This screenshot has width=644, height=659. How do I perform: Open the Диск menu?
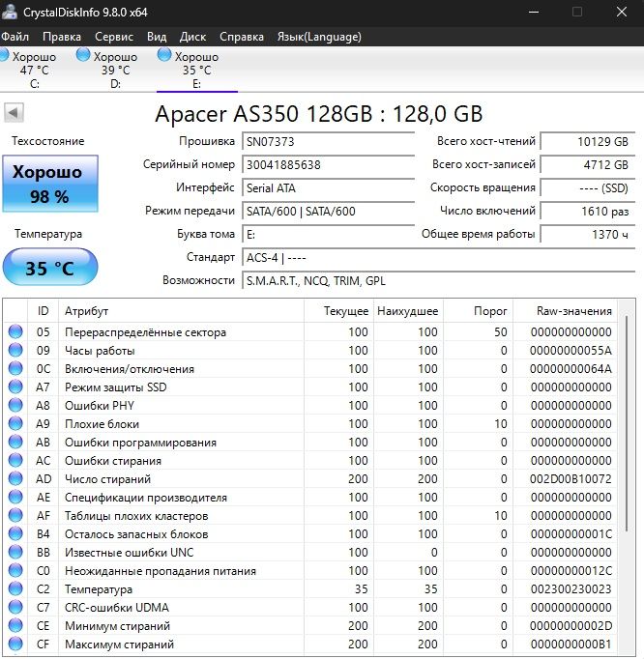(192, 37)
